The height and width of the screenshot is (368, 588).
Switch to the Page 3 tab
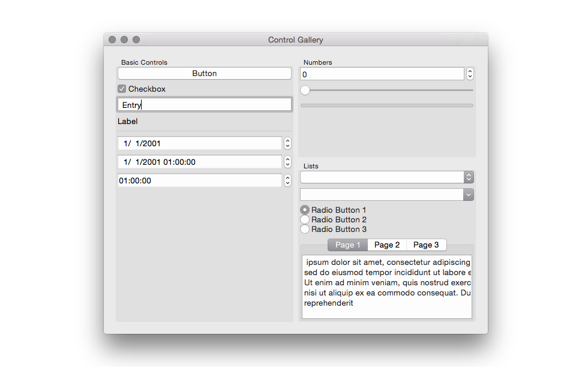click(427, 245)
